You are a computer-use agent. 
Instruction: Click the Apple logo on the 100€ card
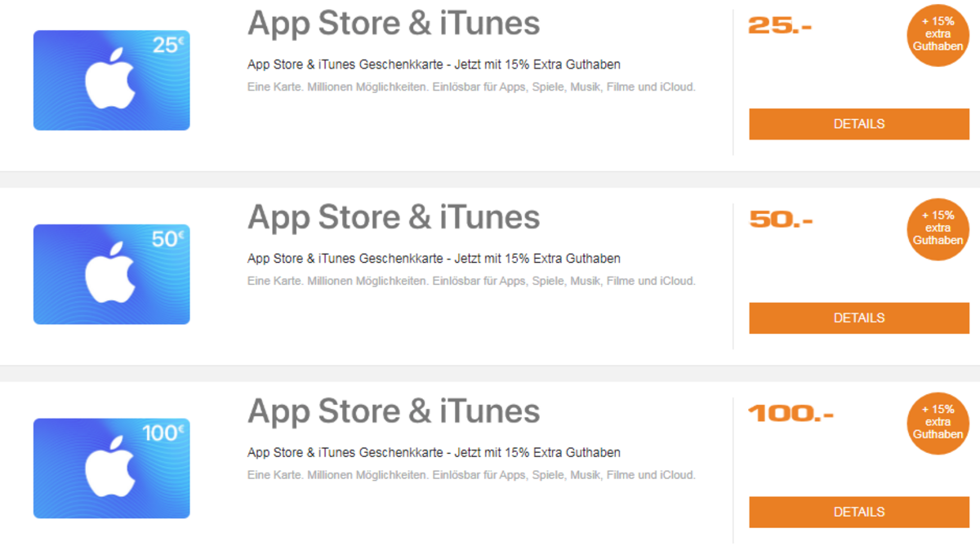(x=110, y=467)
